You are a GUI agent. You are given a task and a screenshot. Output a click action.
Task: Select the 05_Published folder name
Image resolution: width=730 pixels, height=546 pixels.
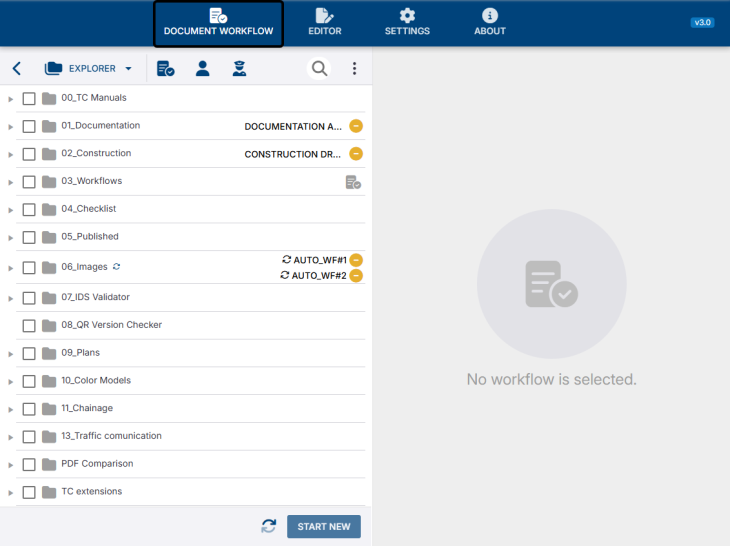point(90,236)
